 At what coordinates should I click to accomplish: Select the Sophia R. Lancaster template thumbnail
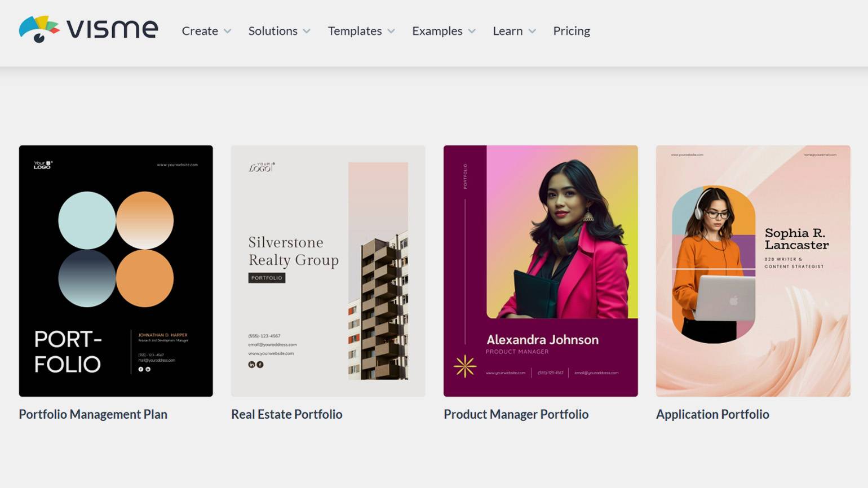click(x=753, y=270)
